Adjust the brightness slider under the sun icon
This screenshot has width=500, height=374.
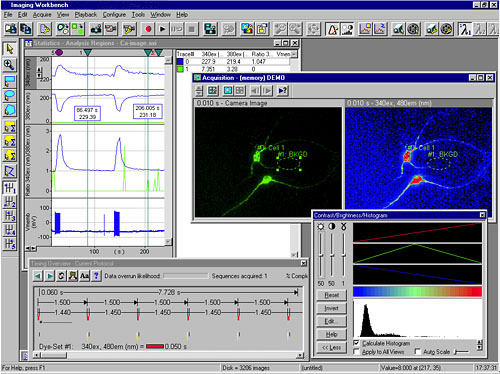(x=321, y=255)
